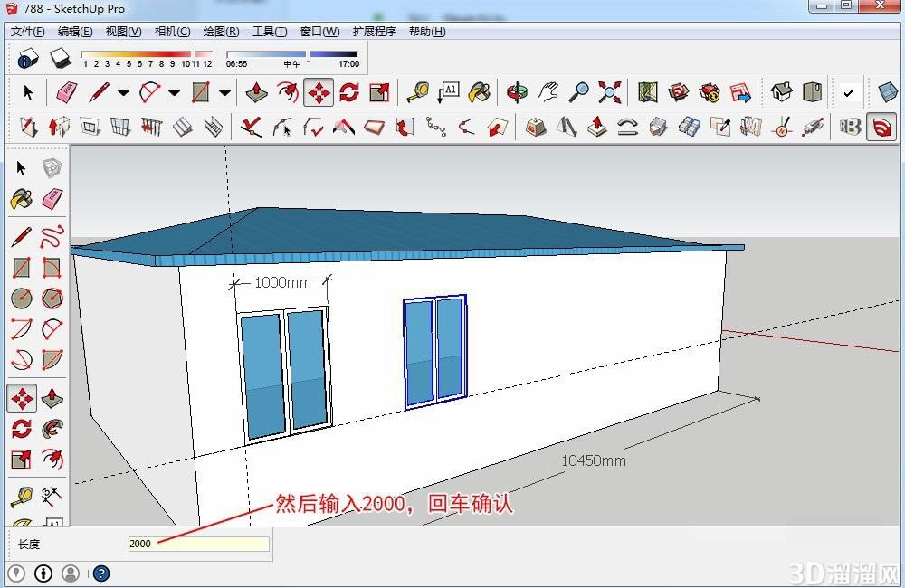This screenshot has height=588, width=905.
Task: Click the geo-location status bar icon
Action: click(x=16, y=573)
